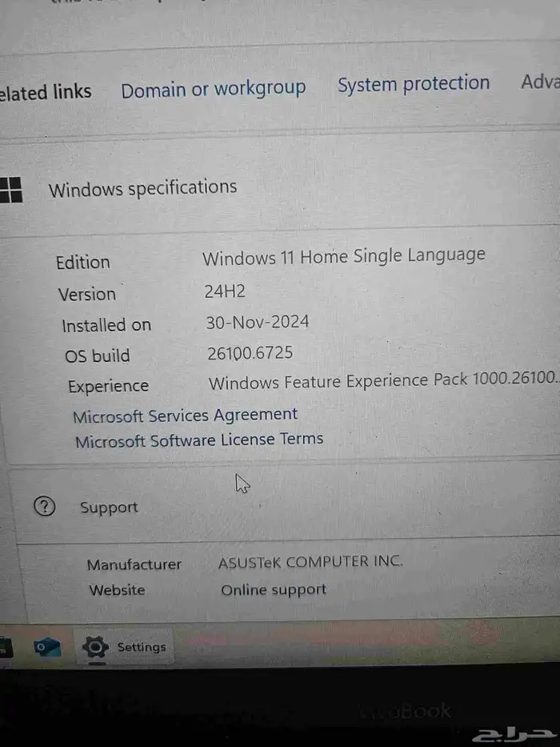
Task: Open the Domain or workgroup link
Action: tap(213, 89)
